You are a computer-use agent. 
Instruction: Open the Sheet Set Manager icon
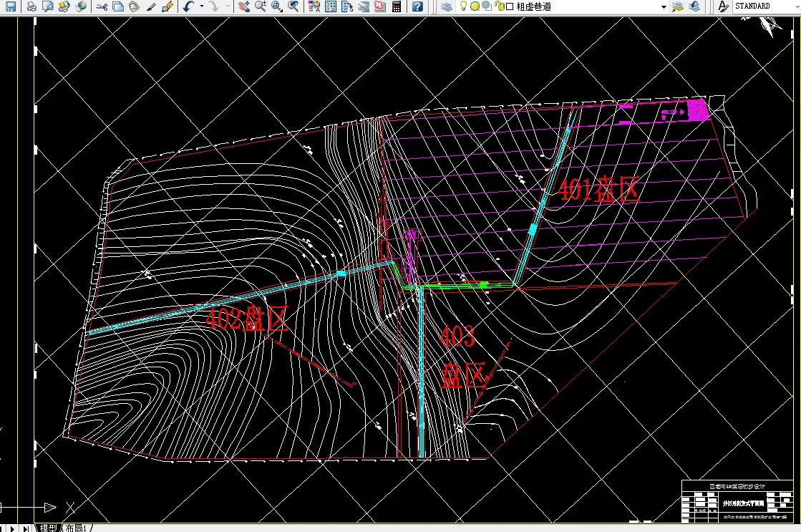(x=363, y=6)
